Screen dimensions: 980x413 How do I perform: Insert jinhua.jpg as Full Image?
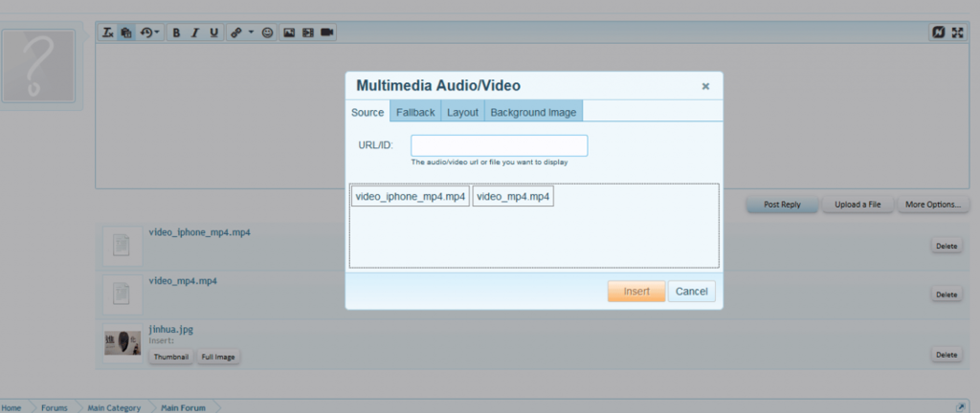click(217, 357)
